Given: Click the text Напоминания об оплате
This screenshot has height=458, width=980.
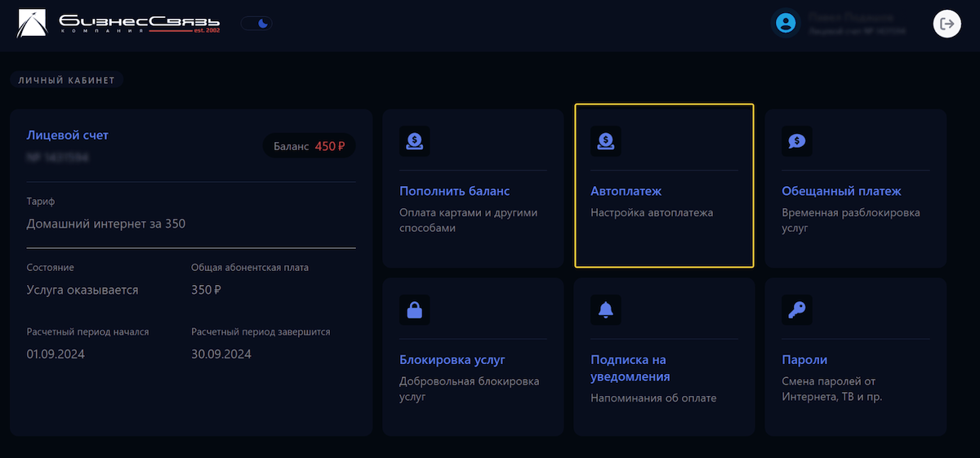Looking at the screenshot, I should [x=653, y=398].
